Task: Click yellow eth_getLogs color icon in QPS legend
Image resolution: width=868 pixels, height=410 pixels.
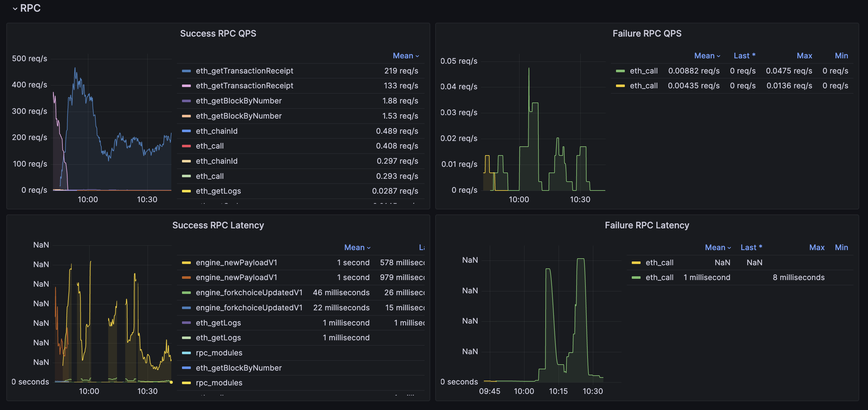Action: [186, 191]
